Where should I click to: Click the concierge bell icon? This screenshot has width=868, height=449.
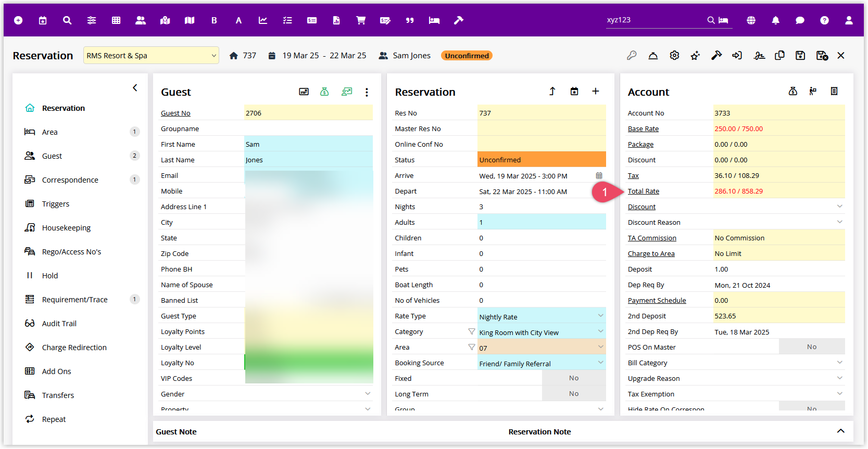(x=653, y=55)
